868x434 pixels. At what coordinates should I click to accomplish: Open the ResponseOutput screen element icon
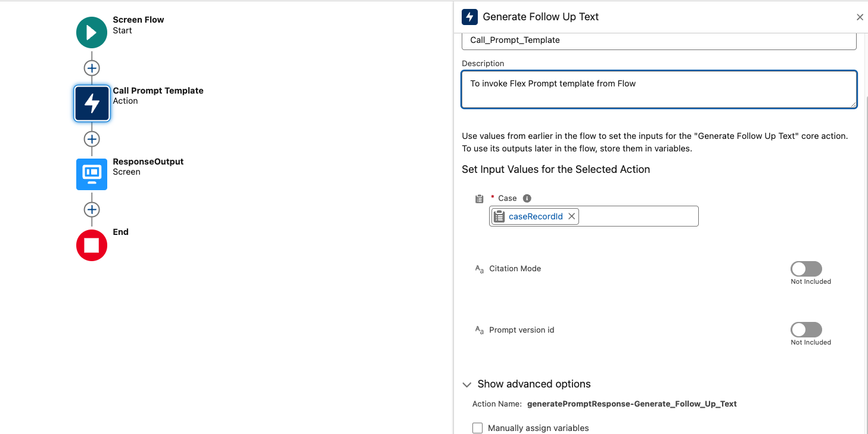[92, 174]
